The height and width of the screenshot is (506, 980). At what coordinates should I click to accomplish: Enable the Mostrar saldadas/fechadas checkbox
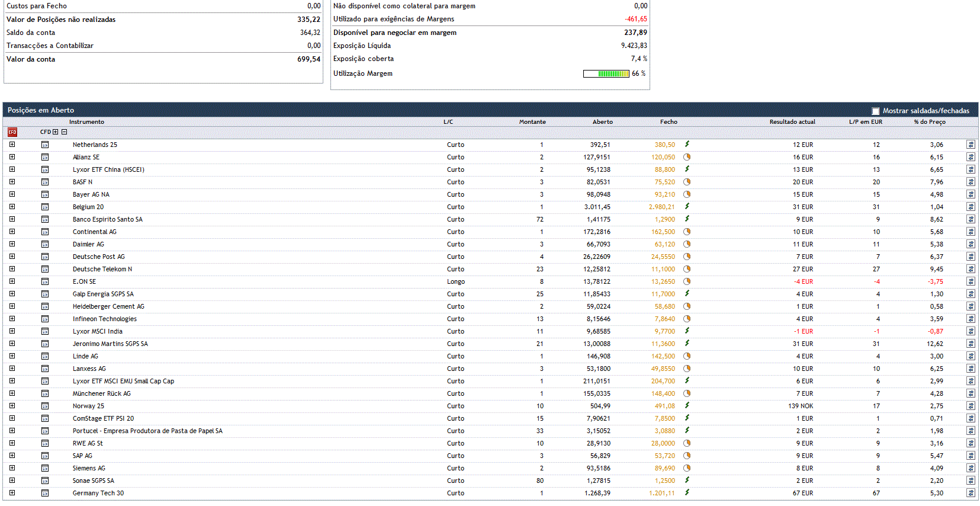coord(876,111)
